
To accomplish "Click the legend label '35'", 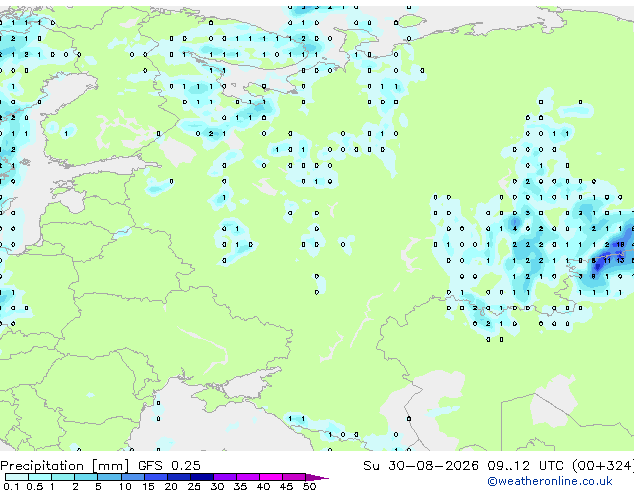I will tap(241, 486).
